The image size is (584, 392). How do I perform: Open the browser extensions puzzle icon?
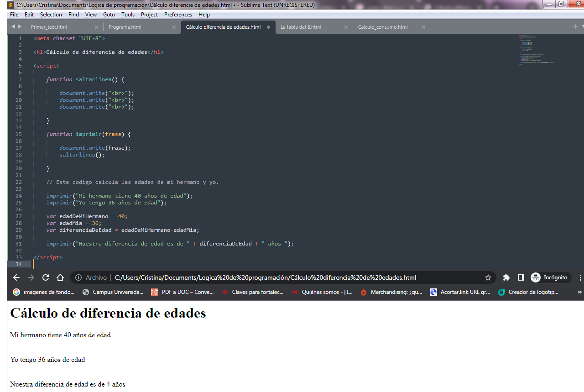click(506, 277)
